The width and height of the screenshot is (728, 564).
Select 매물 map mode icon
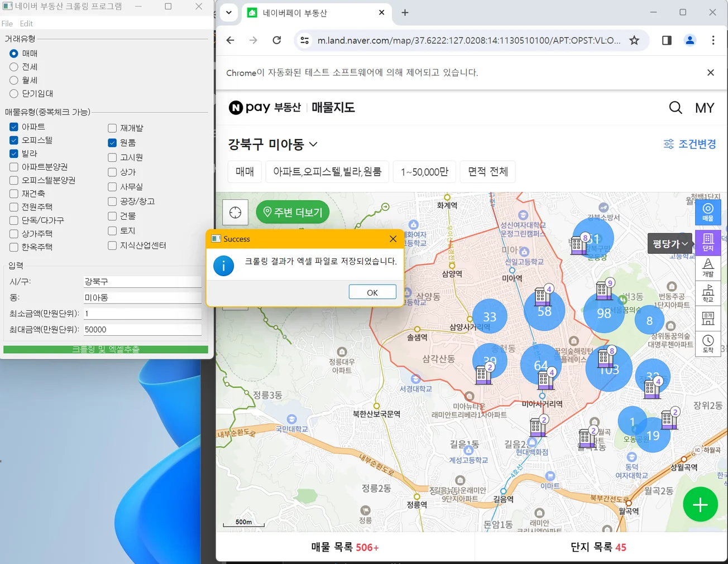pos(708,212)
